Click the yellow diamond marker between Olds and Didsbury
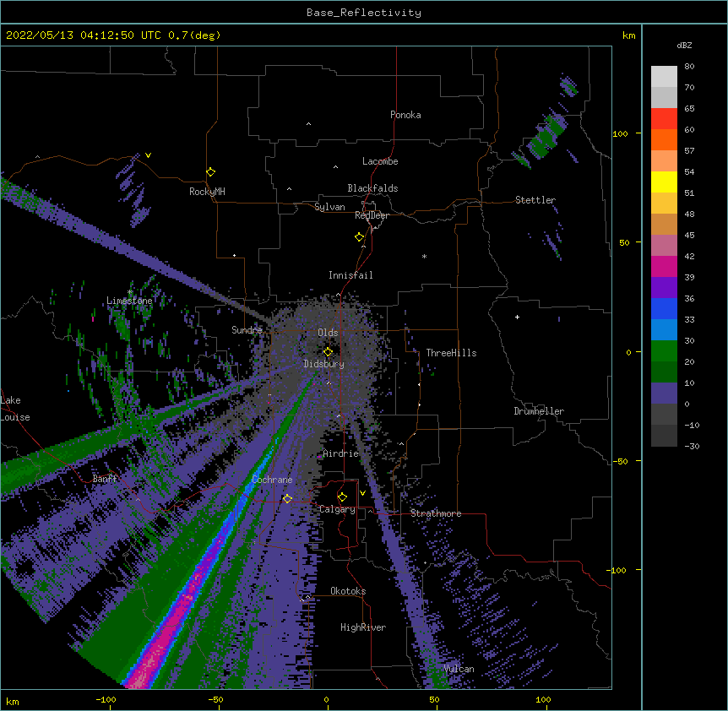The height and width of the screenshot is (711, 728). pyautogui.click(x=329, y=352)
